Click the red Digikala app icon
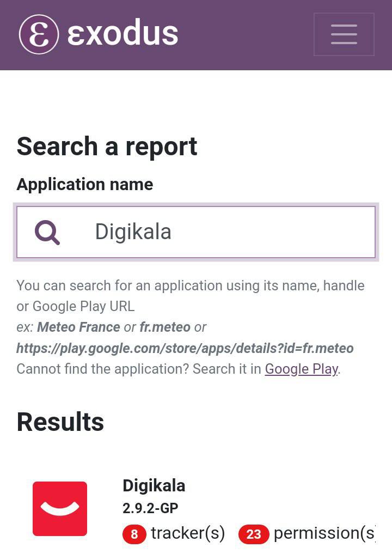 60,508
